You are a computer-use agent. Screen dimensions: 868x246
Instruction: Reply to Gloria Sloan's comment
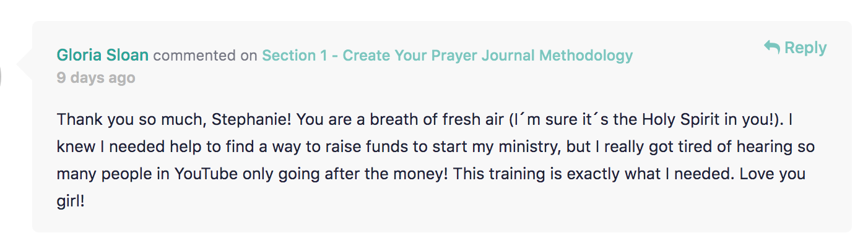[796, 48]
